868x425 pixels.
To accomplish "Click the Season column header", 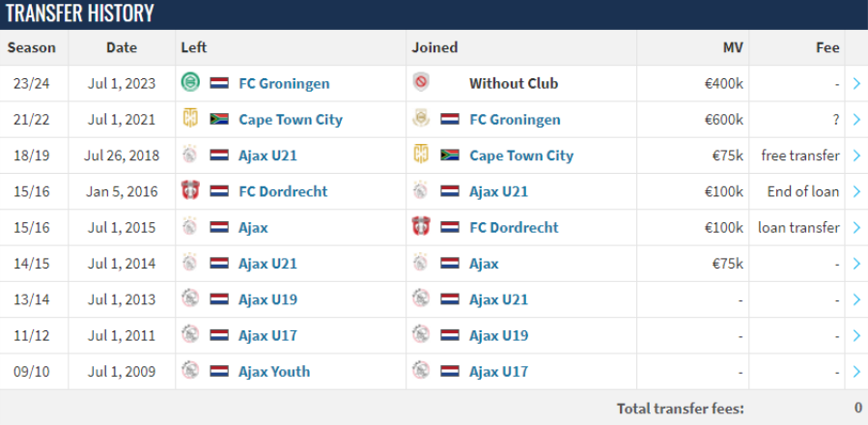I will point(32,47).
